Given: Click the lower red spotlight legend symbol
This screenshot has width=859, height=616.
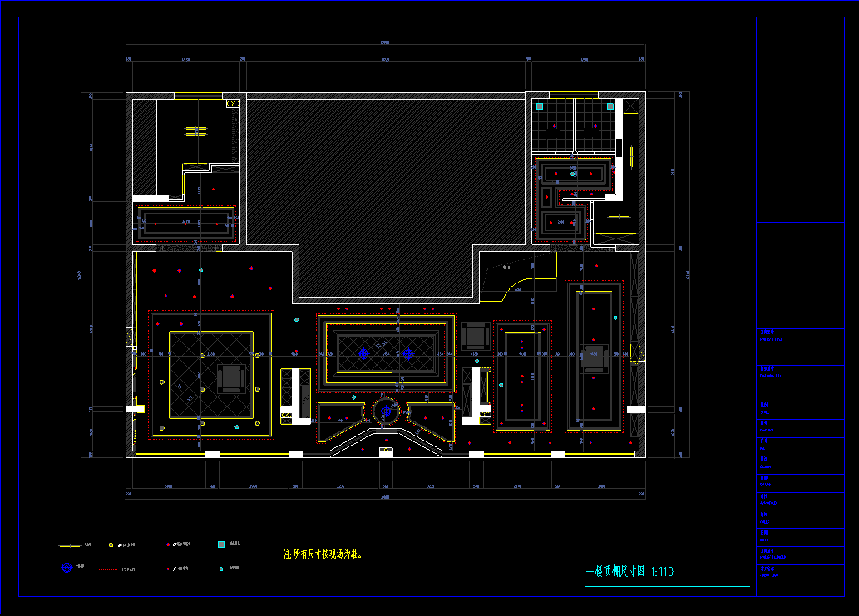Looking at the screenshot, I should pos(168,569).
